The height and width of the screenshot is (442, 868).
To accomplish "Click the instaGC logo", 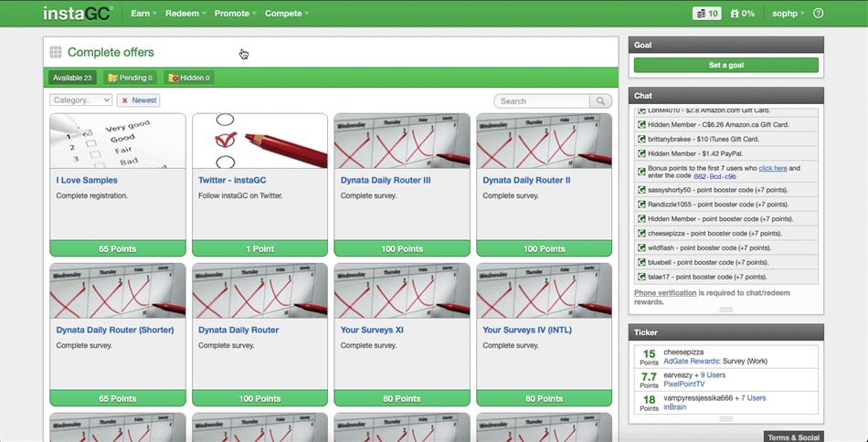I will [x=79, y=14].
